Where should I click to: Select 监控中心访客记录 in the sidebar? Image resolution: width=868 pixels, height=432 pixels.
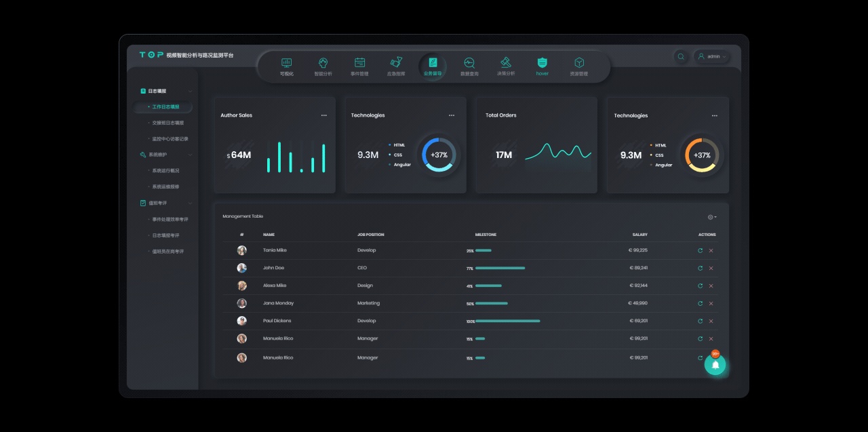point(170,139)
